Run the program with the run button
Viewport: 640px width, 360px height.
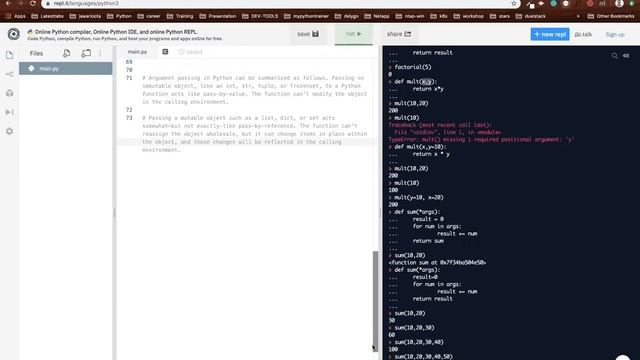pos(353,34)
